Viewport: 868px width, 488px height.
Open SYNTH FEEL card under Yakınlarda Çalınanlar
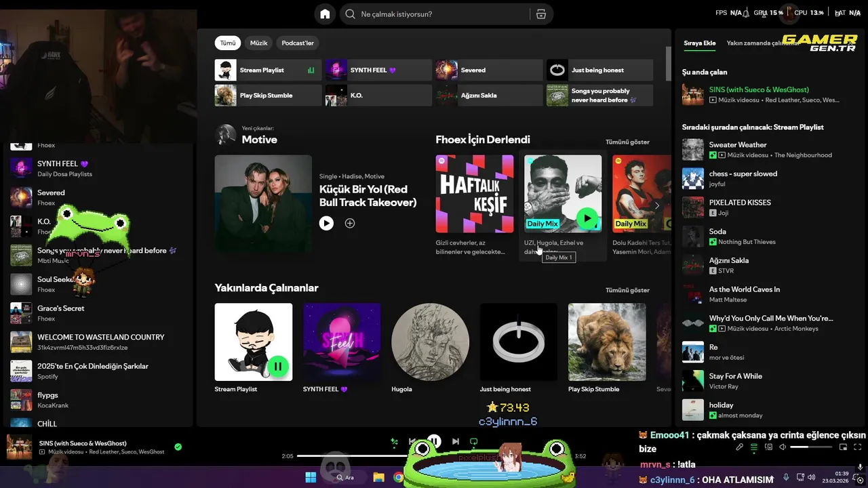pyautogui.click(x=342, y=348)
